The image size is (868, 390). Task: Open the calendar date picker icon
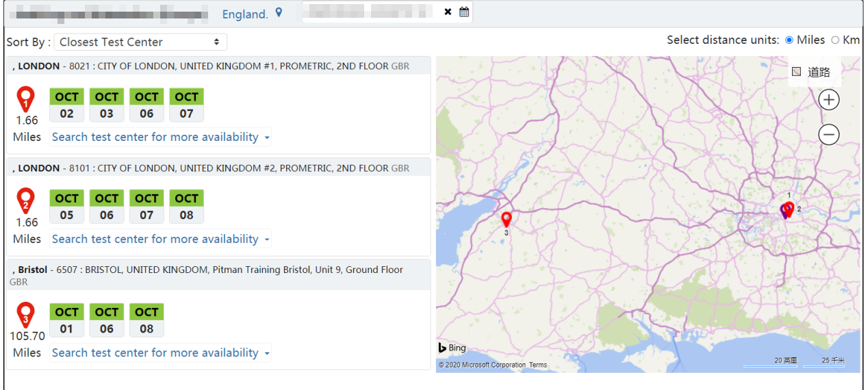(x=464, y=12)
